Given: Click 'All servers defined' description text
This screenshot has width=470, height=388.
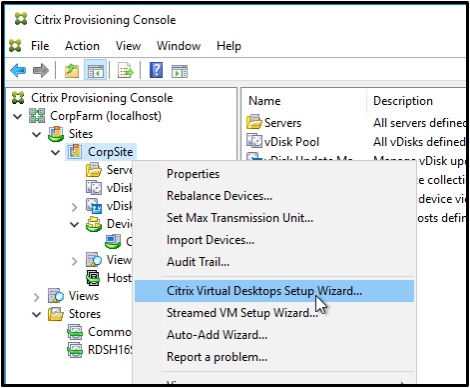Looking at the screenshot, I should click(x=419, y=123).
